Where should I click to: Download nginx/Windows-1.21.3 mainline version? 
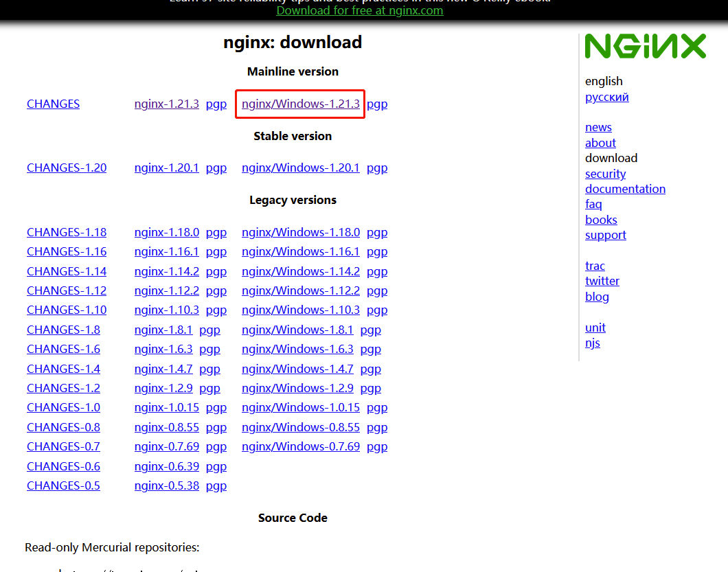pos(300,104)
